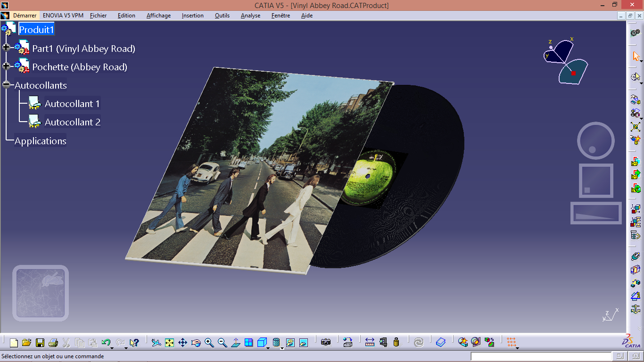Open the view mode dropdown arrow
644x362 pixels.
point(282,348)
